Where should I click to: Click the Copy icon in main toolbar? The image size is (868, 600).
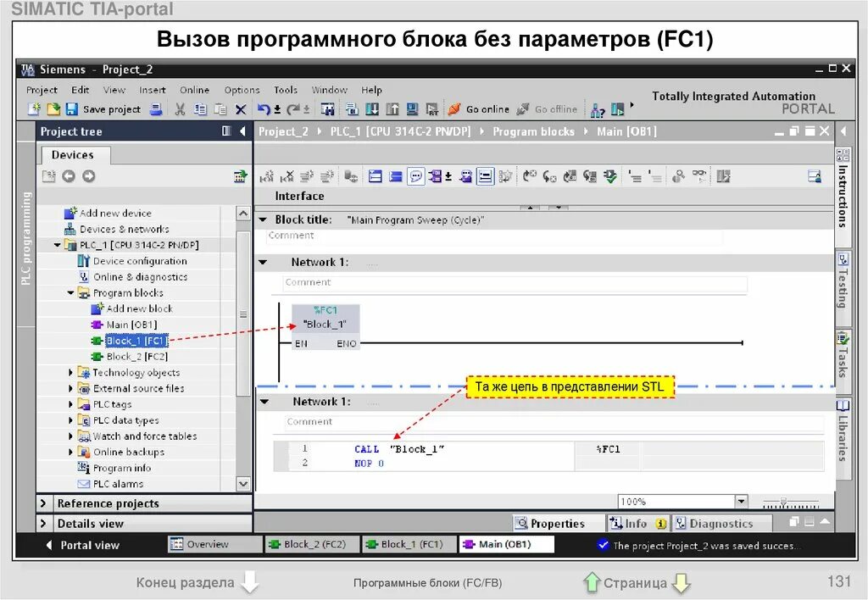(x=200, y=109)
